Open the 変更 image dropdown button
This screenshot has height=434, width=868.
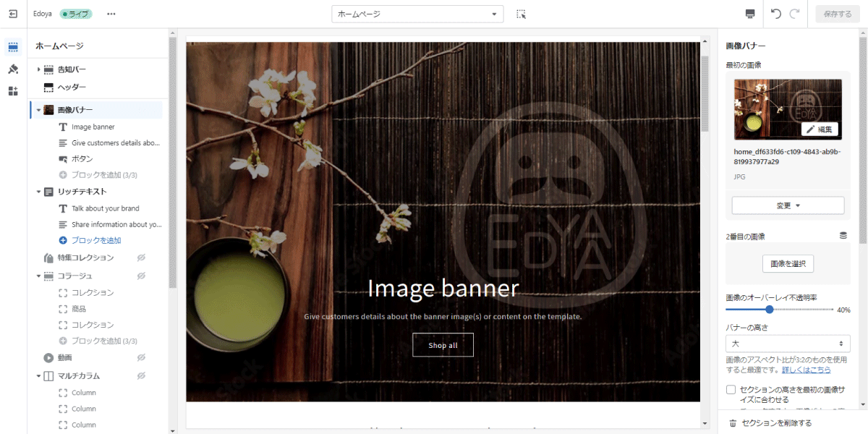click(x=788, y=205)
